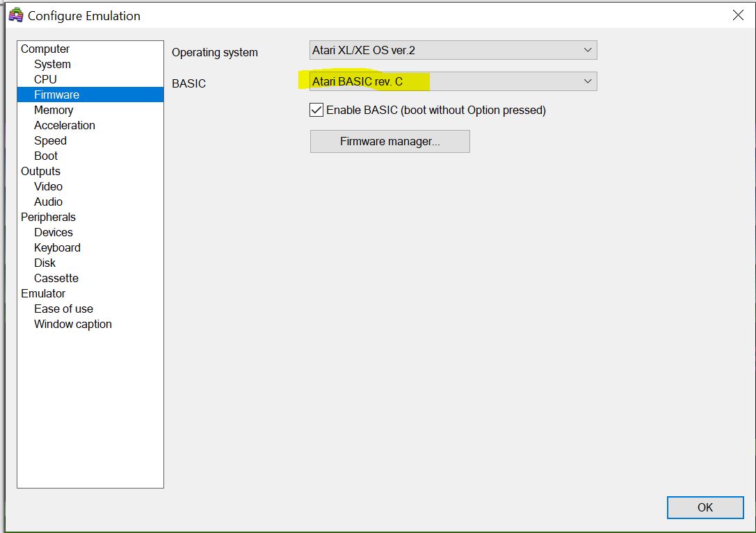
Task: Open Audio output settings
Action: [48, 202]
